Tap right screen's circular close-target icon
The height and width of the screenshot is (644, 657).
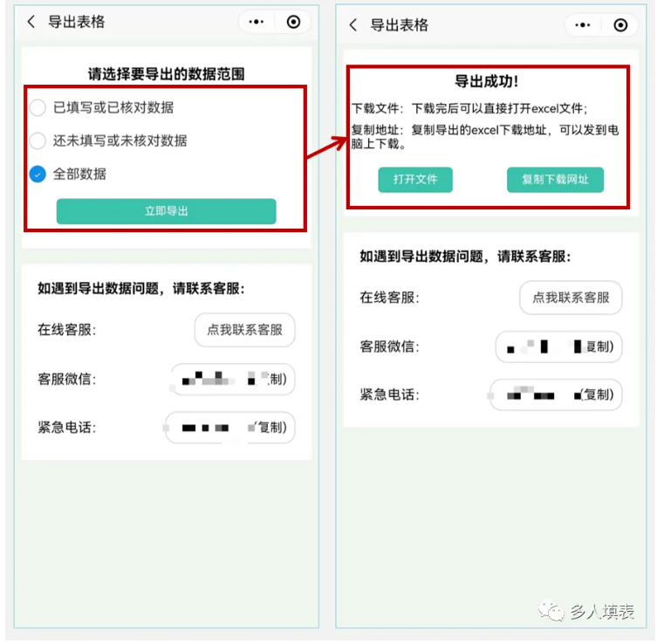coord(620,25)
